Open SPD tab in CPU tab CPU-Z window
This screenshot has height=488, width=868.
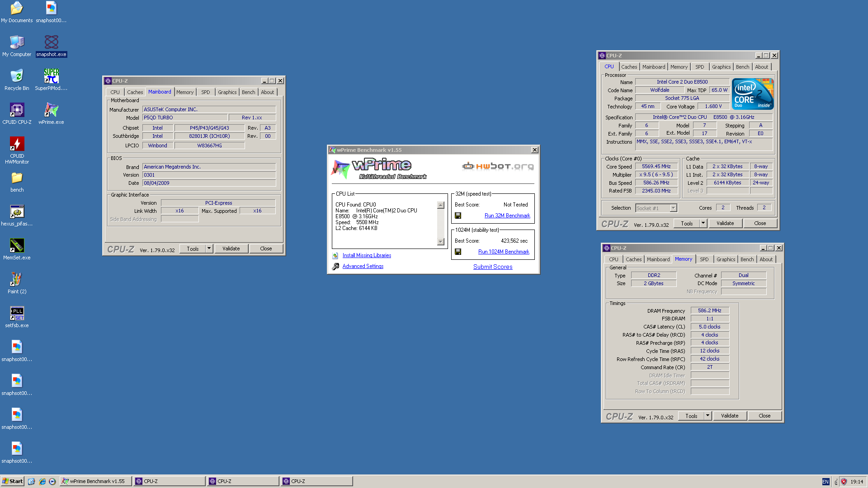coord(700,67)
